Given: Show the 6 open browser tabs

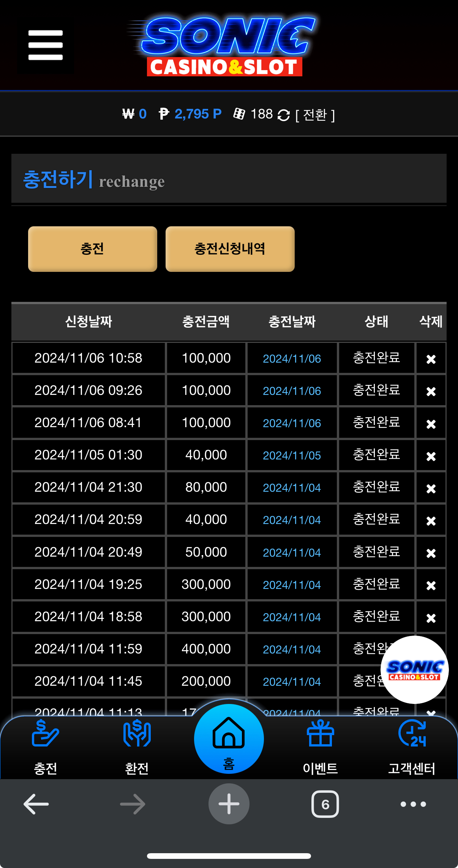Looking at the screenshot, I should pyautogui.click(x=325, y=804).
